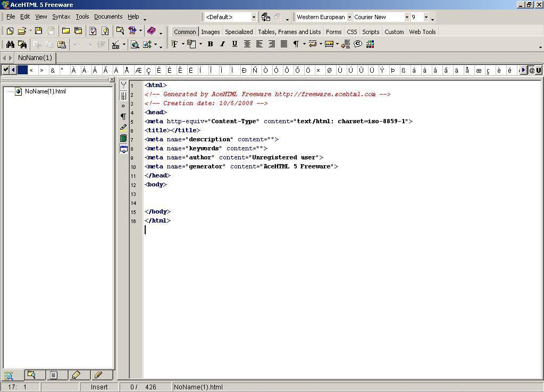Click the FTP transfer icon
The image size is (544, 392).
click(x=132, y=31)
